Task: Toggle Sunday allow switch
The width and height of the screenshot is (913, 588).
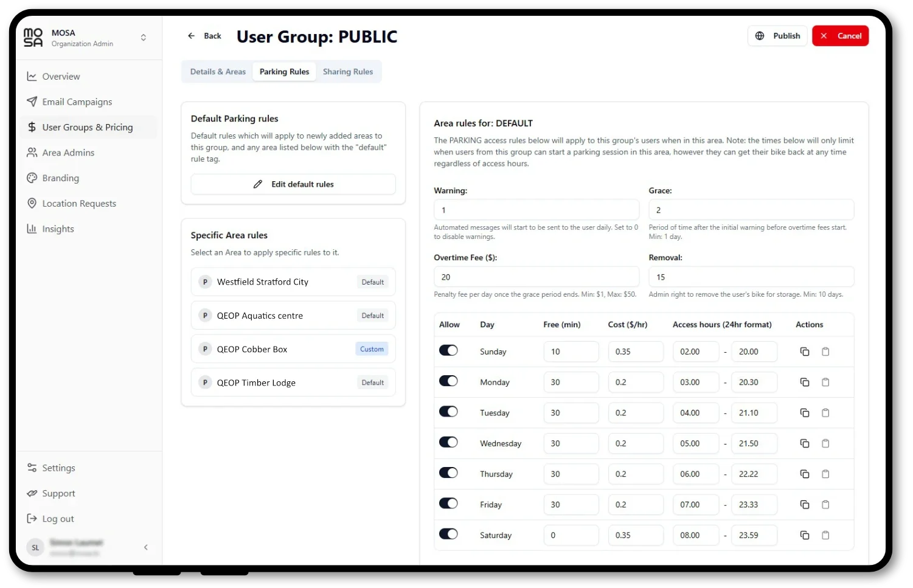Action: [x=448, y=350]
